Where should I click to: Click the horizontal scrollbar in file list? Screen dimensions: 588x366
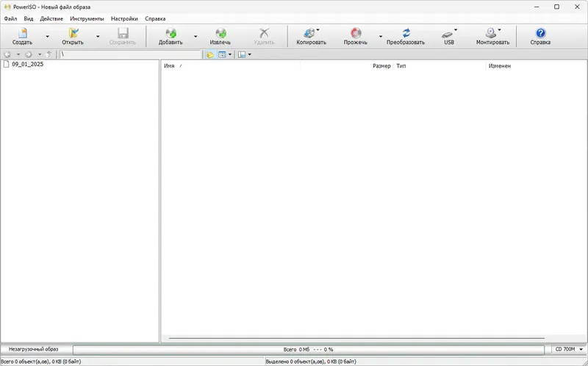pyautogui.click(x=356, y=338)
